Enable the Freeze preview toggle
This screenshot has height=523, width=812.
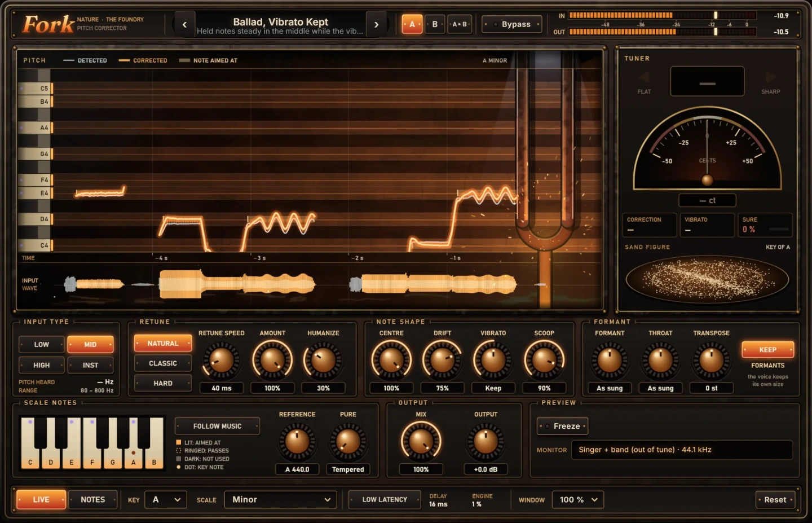(562, 426)
